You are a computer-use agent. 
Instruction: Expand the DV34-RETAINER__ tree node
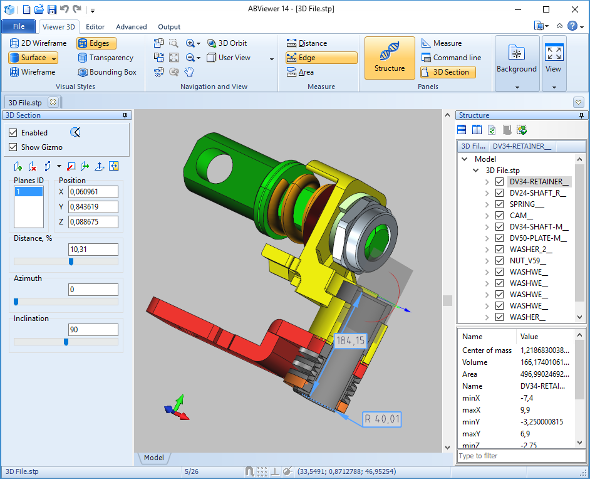point(487,182)
